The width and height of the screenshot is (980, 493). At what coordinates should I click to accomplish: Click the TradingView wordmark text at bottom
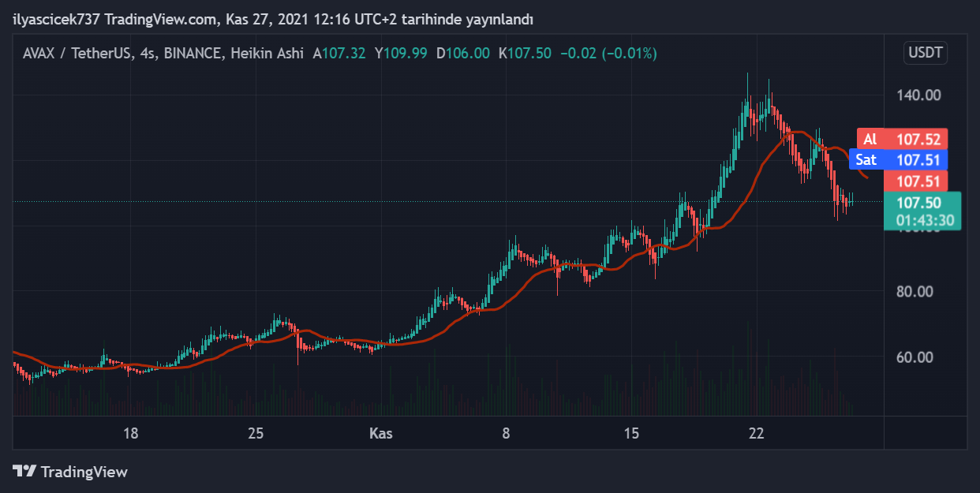(x=84, y=472)
